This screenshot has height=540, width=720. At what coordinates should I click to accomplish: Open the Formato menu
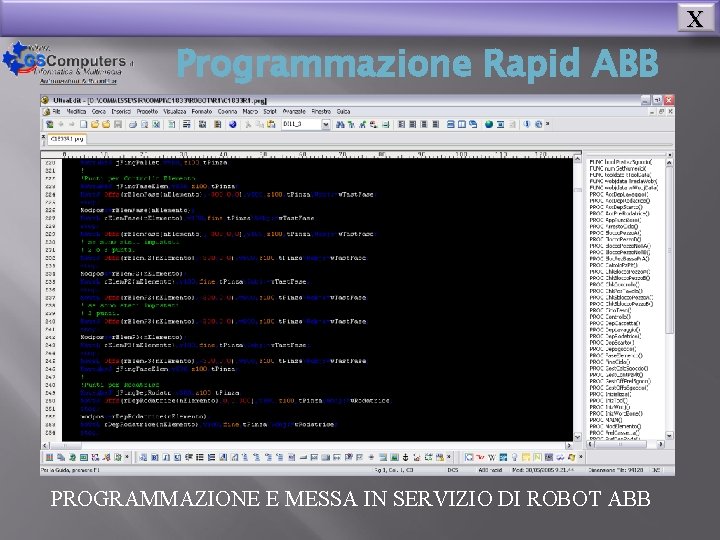click(202, 112)
